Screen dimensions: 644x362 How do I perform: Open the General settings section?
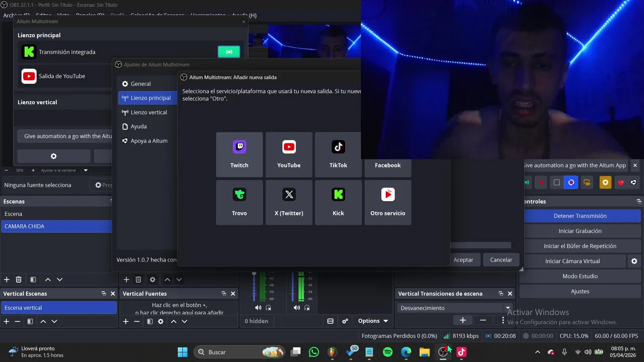[x=147, y=83]
